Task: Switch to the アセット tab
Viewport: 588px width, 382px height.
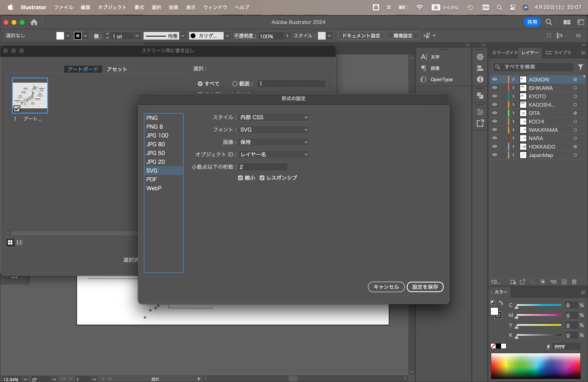Action: (117, 69)
